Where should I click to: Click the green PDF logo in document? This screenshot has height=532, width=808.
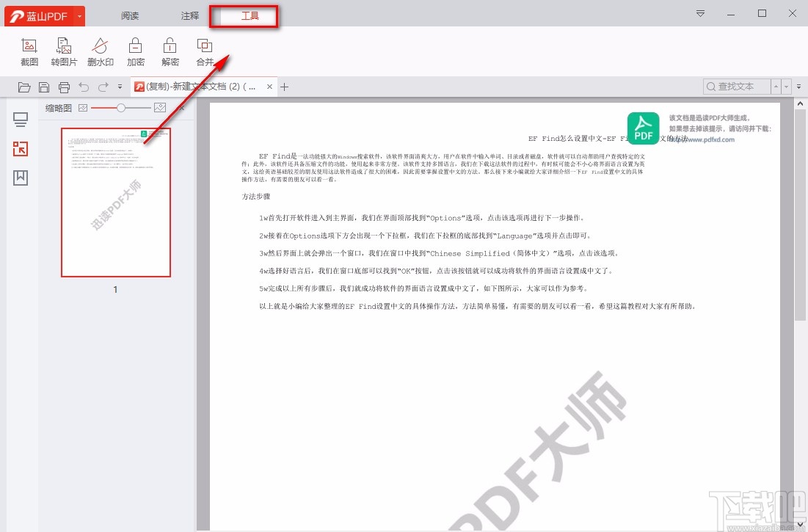pos(643,128)
